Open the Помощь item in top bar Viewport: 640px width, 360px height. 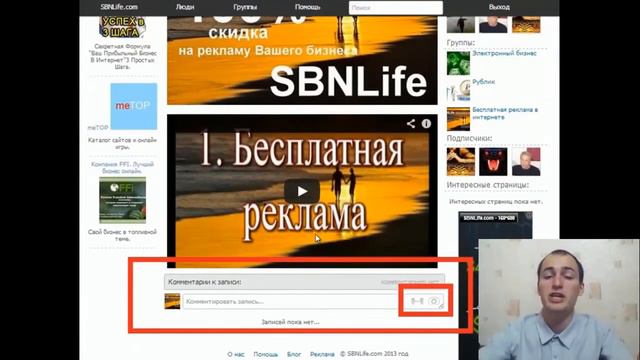(307, 7)
